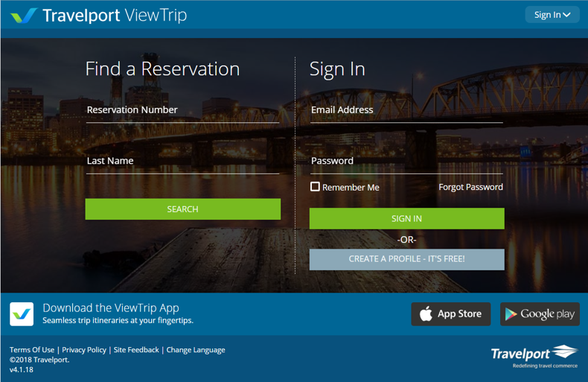Image resolution: width=588 pixels, height=382 pixels.
Task: Focus the Reservation Number field
Action: click(182, 110)
